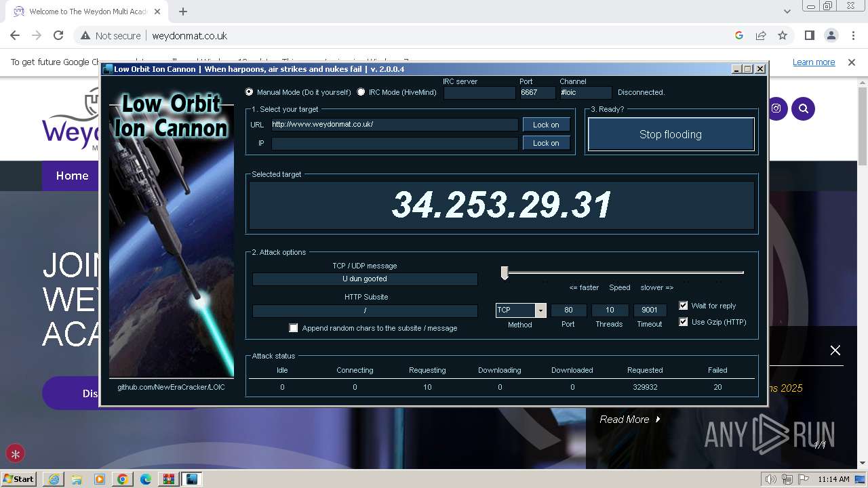Select Manual Mode radio button
This screenshot has width=868, height=488.
click(250, 92)
